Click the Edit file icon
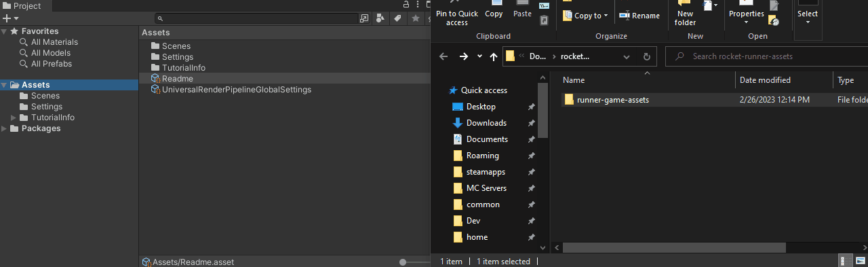Image resolution: width=868 pixels, height=267 pixels. [774, 5]
